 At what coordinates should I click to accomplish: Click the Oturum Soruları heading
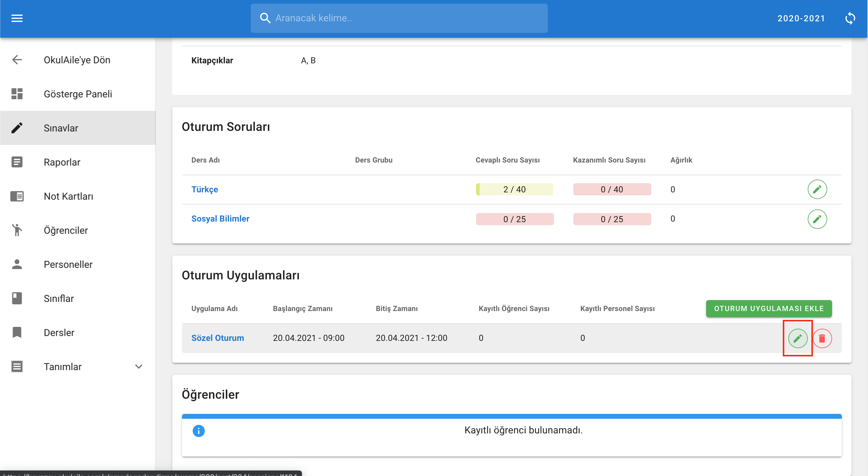(x=226, y=127)
